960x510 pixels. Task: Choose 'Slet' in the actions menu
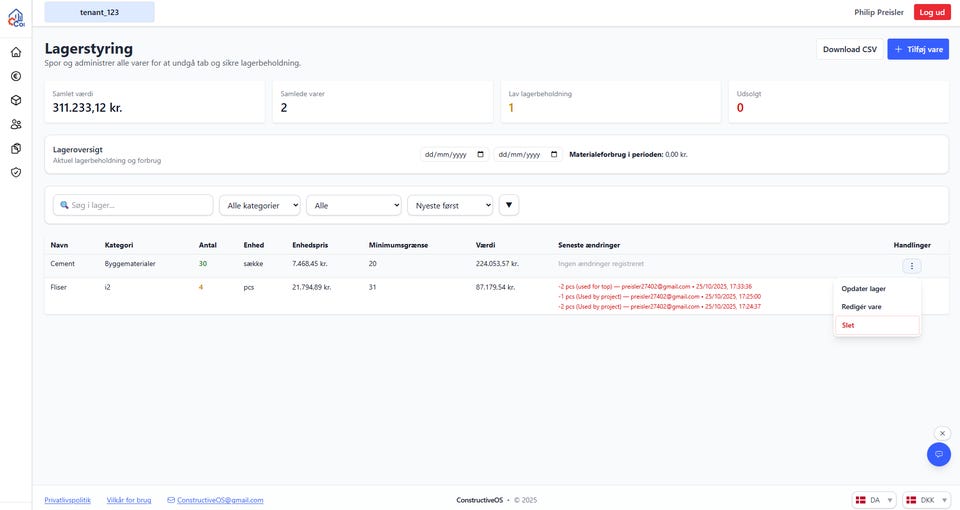849,325
